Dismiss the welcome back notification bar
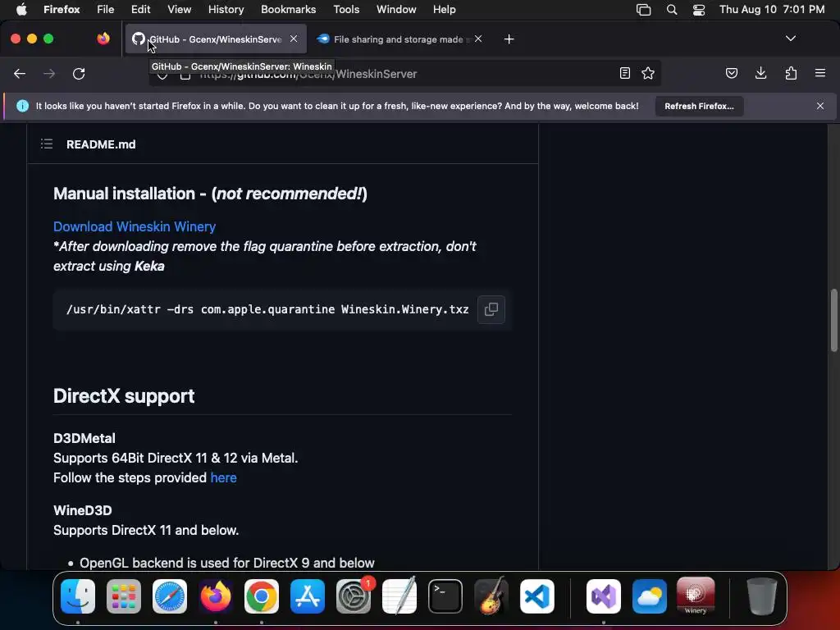The width and height of the screenshot is (840, 630). tap(820, 106)
